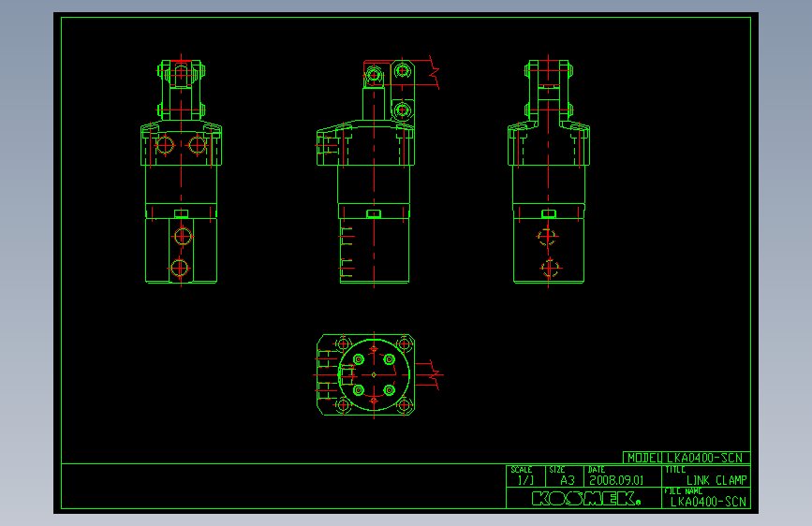Click the SCALE field label
This screenshot has width=812, height=526.
[x=522, y=470]
